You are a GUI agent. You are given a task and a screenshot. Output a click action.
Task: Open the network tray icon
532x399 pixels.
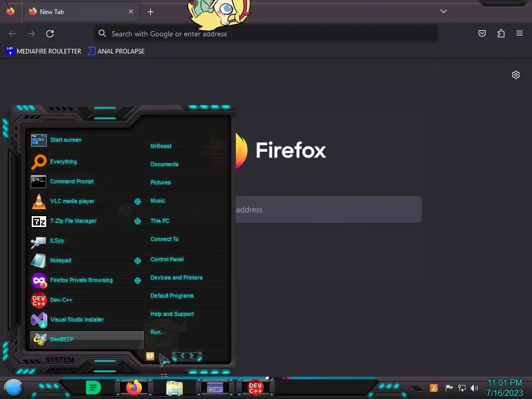tap(462, 388)
